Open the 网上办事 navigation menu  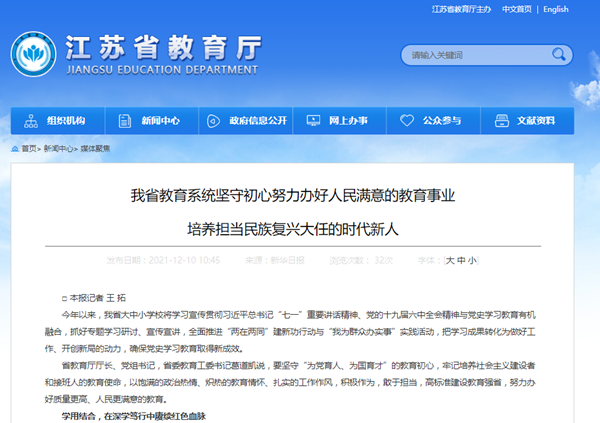(x=349, y=121)
